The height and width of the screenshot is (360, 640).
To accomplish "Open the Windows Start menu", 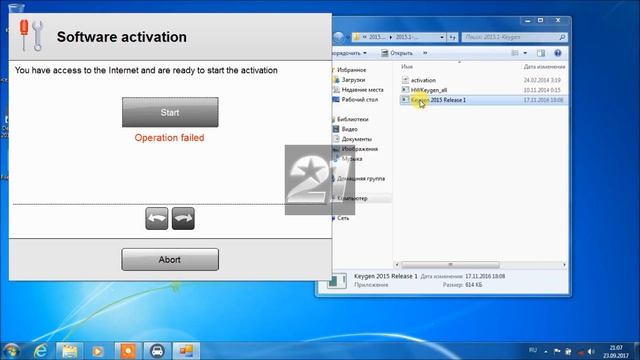I will (x=11, y=351).
